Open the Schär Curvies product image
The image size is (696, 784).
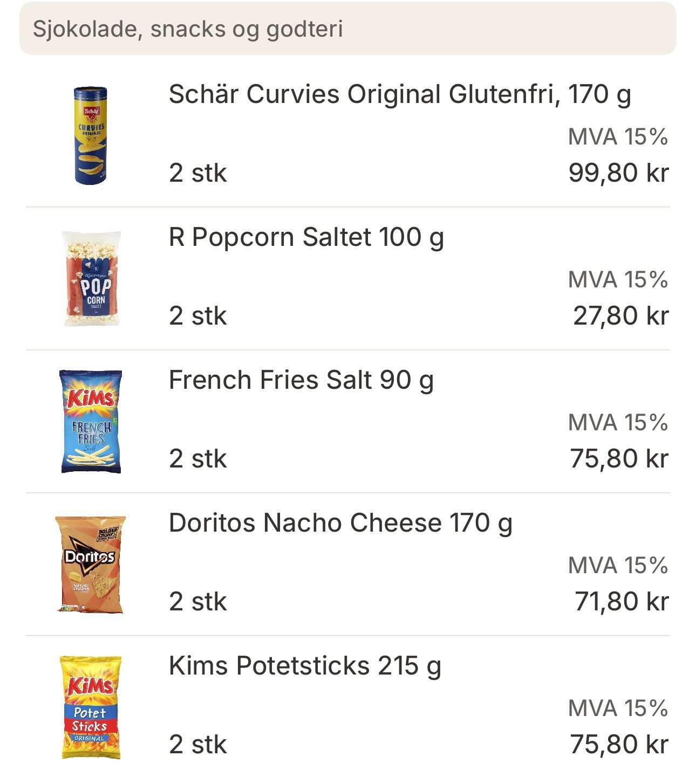pos(91,135)
